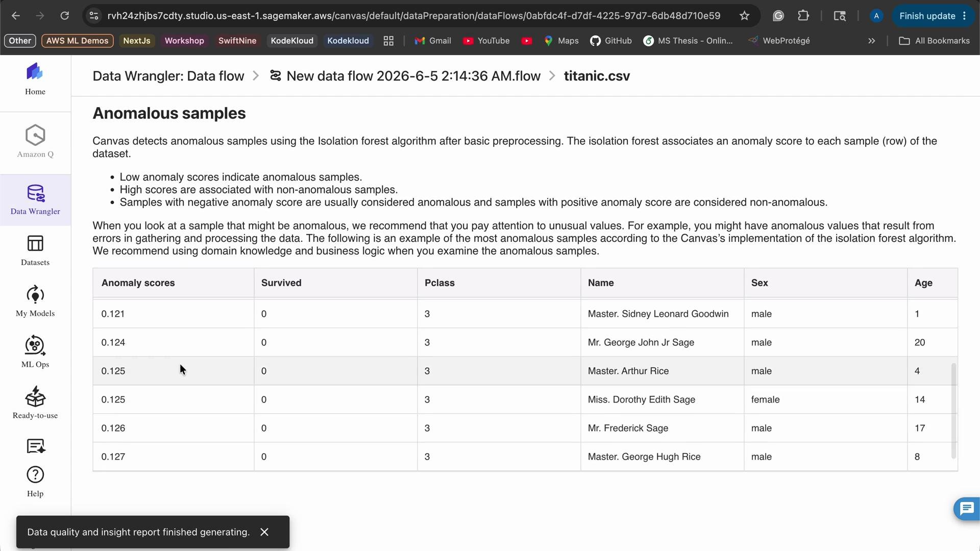Open Workshop bookmark folder
Viewport: 980px width, 551px height.
pos(184,41)
